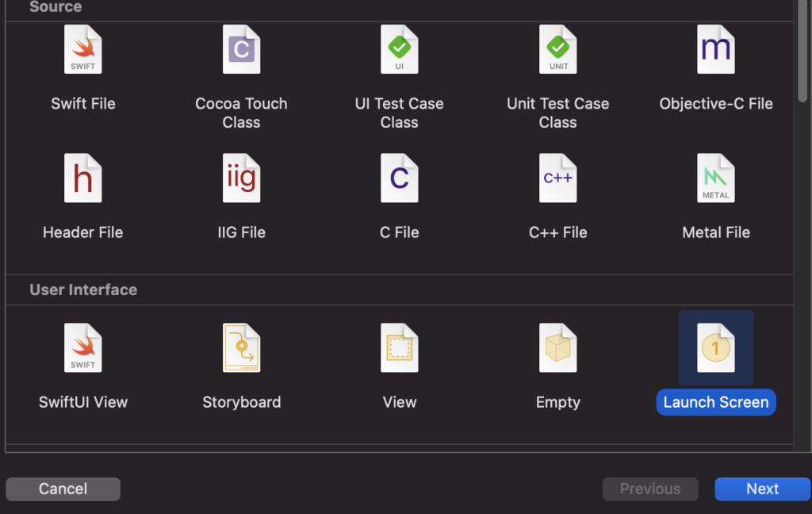This screenshot has width=812, height=514.
Task: Pick the IIG File template icon
Action: point(241,178)
